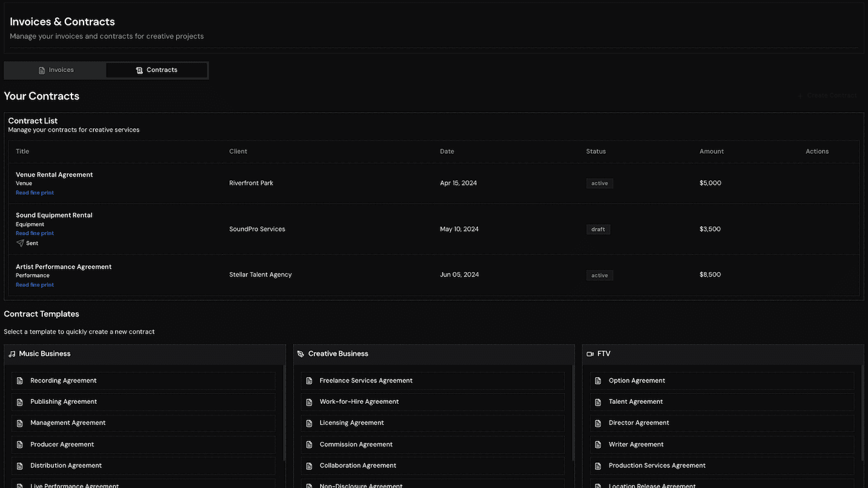Switch to the Invoices tab
Screen dimensions: 868x488
tap(56, 70)
